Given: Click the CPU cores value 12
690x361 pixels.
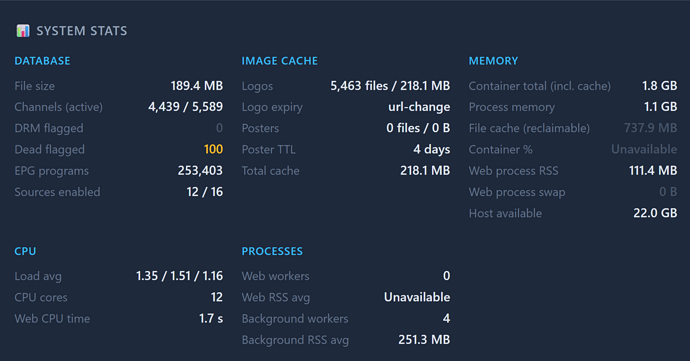Looking at the screenshot, I should click(217, 297).
